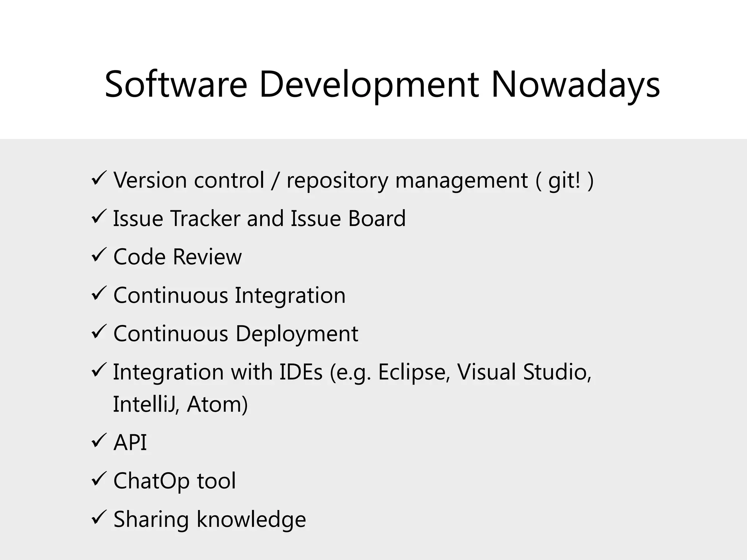Select the Continuous Integration line

[x=229, y=295]
